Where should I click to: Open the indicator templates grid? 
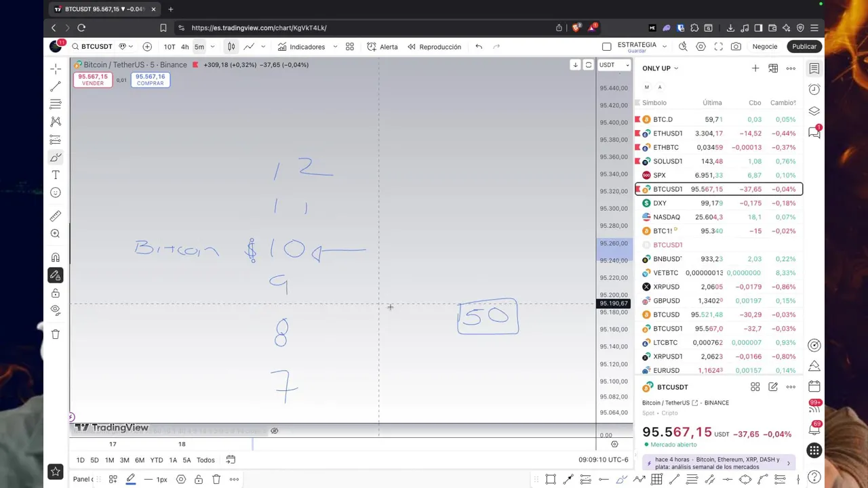pos(350,47)
